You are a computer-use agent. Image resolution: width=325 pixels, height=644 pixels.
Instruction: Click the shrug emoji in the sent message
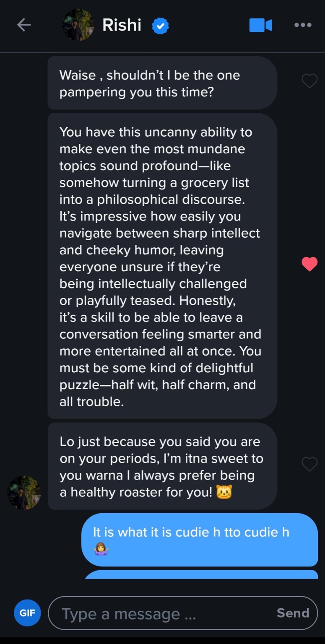[101, 549]
